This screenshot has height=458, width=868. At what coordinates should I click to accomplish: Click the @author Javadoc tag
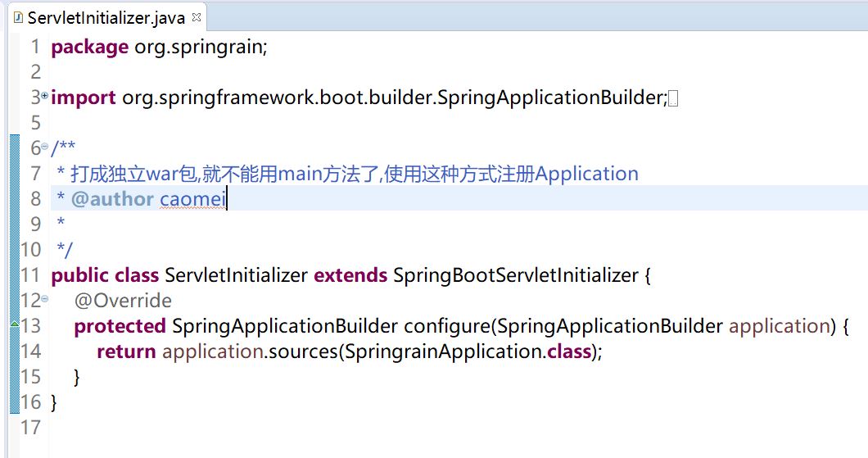pyautogui.click(x=112, y=199)
